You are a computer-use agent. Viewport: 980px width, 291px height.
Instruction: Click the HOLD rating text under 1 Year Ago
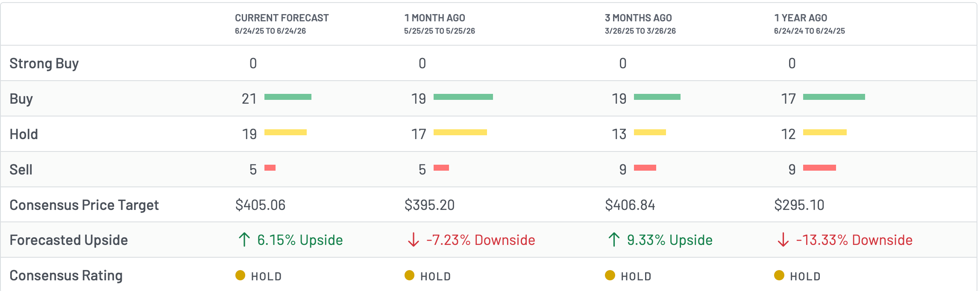coord(806,276)
